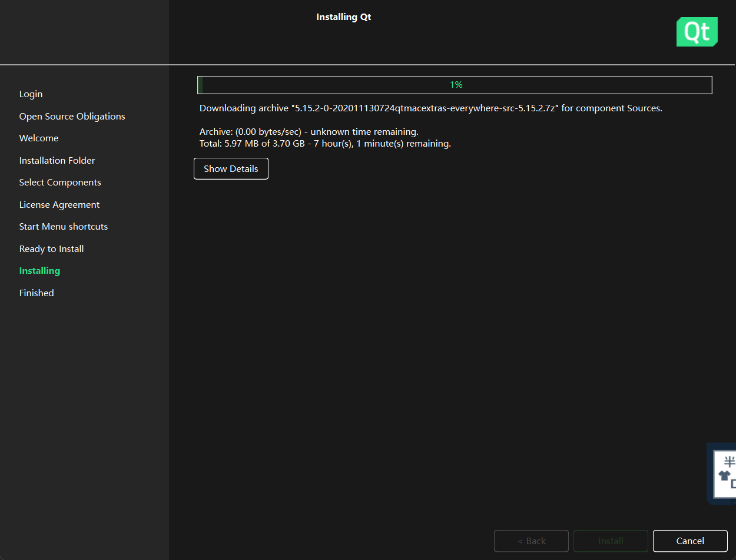Select the highlighted Installing step
The height and width of the screenshot is (560, 736).
39,271
